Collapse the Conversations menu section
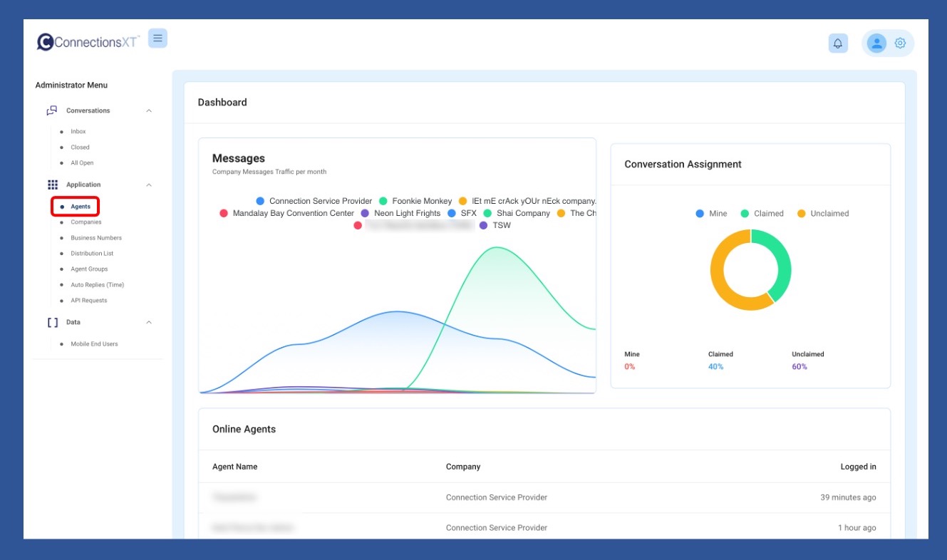 (149, 110)
